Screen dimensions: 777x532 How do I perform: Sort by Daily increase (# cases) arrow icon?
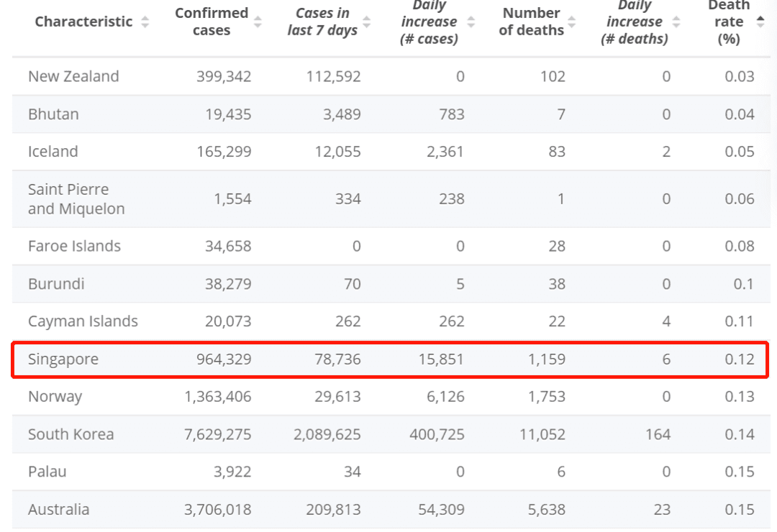point(471,22)
